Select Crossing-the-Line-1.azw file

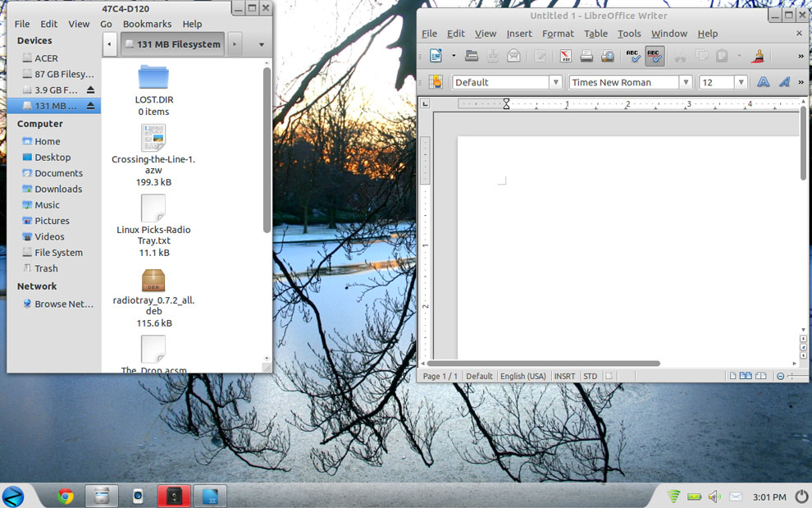click(153, 155)
